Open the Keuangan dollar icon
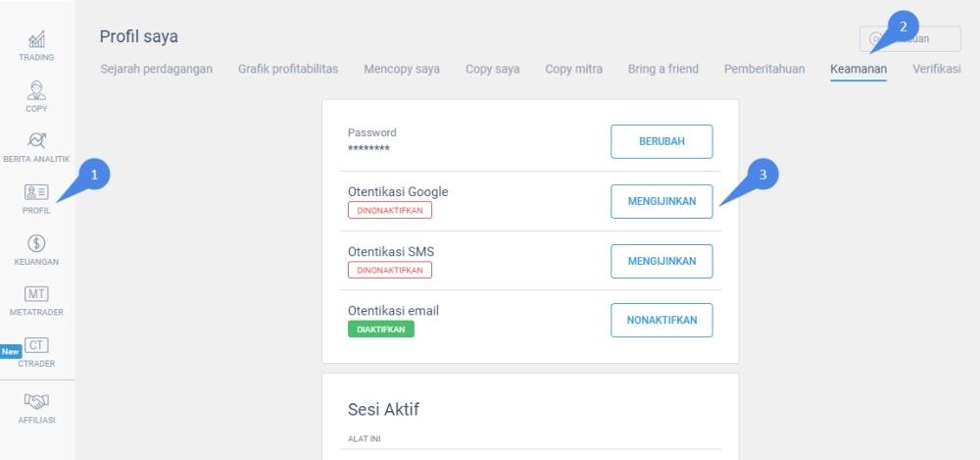This screenshot has width=980, height=460. 36,243
